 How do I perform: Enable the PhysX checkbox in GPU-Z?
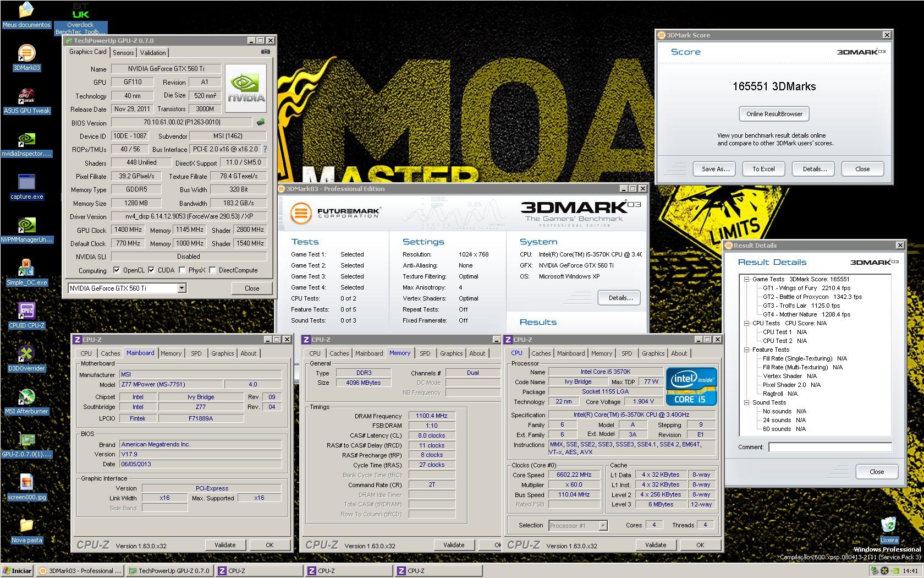coord(182,270)
